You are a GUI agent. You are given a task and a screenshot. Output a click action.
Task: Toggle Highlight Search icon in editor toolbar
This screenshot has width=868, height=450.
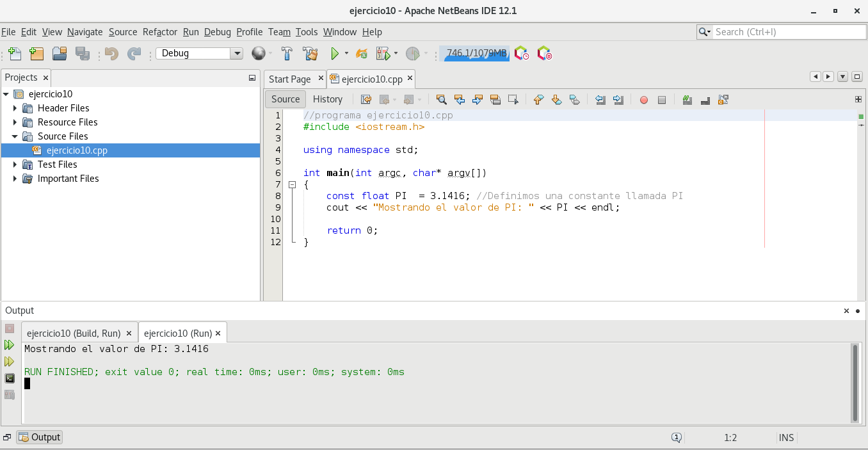point(495,99)
